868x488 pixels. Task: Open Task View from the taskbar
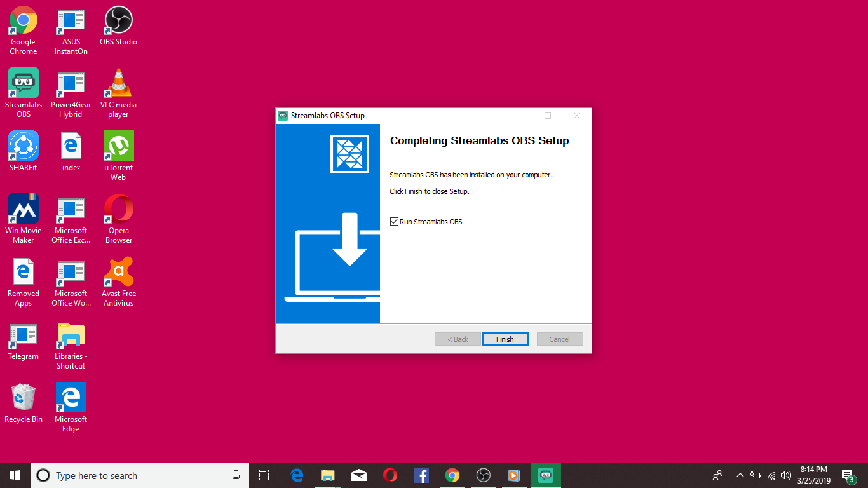264,475
